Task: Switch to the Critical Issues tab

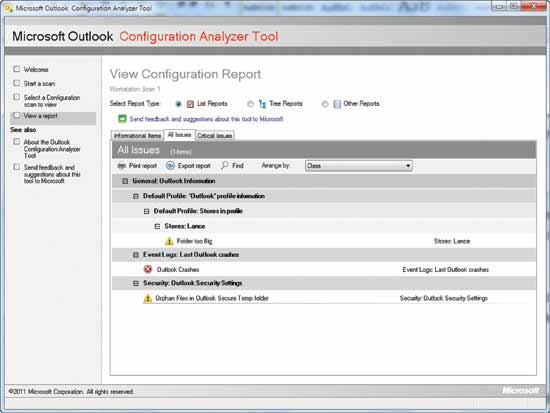Action: (215, 135)
